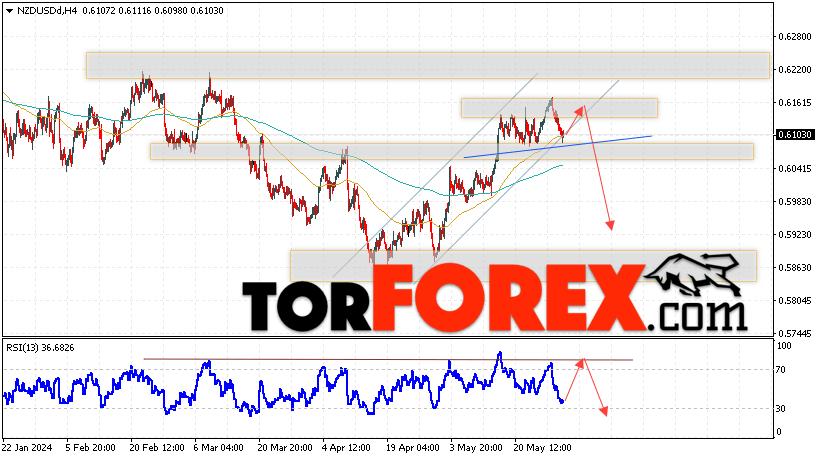Select the 20 Feb 12:00 date label
Viewport: 819px width, 459px height.
157,448
